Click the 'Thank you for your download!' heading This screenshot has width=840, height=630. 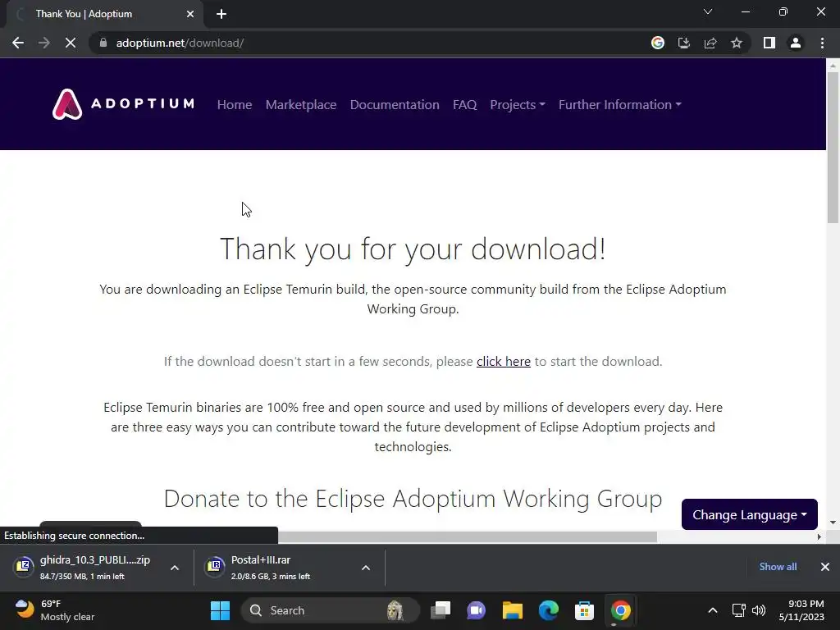pyautogui.click(x=413, y=249)
